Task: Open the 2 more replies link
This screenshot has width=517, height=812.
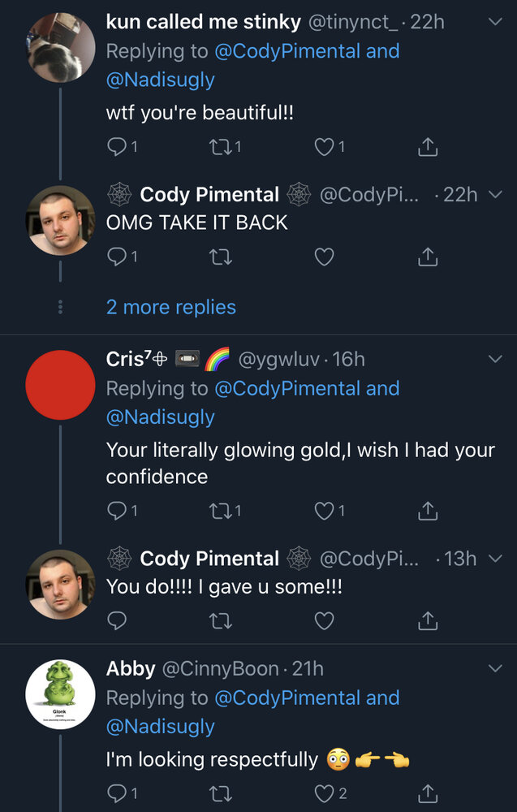Action: click(x=170, y=307)
